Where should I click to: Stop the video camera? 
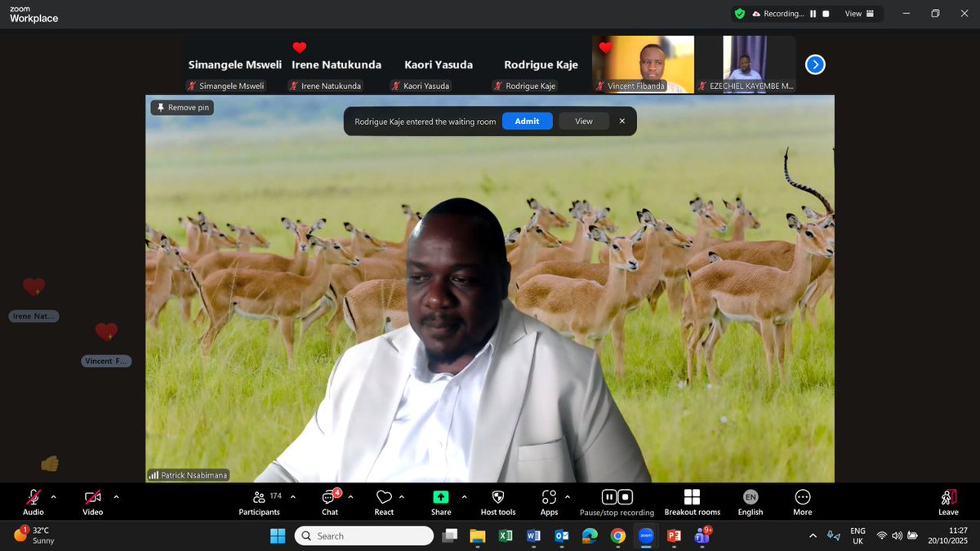click(91, 498)
